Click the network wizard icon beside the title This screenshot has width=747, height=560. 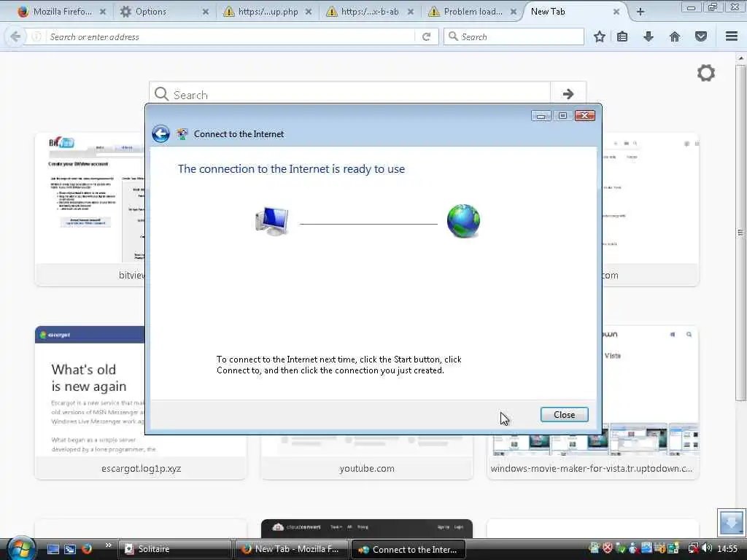click(182, 134)
